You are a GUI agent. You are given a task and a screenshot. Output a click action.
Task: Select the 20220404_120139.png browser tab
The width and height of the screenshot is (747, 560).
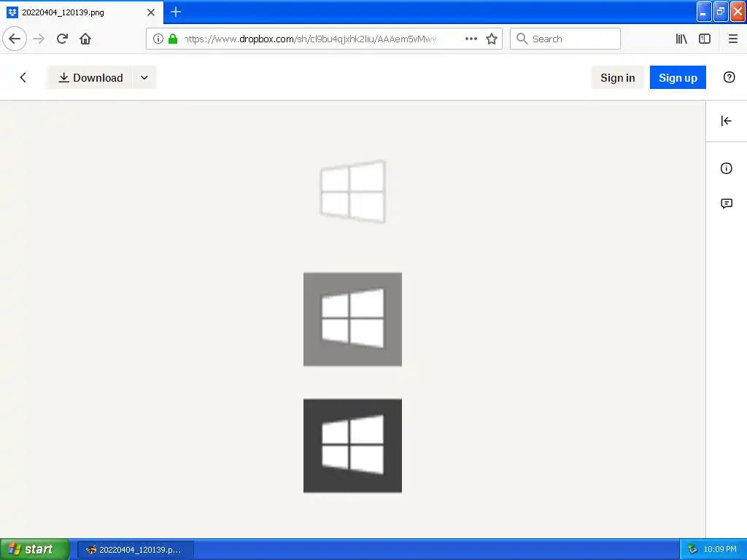(82, 12)
